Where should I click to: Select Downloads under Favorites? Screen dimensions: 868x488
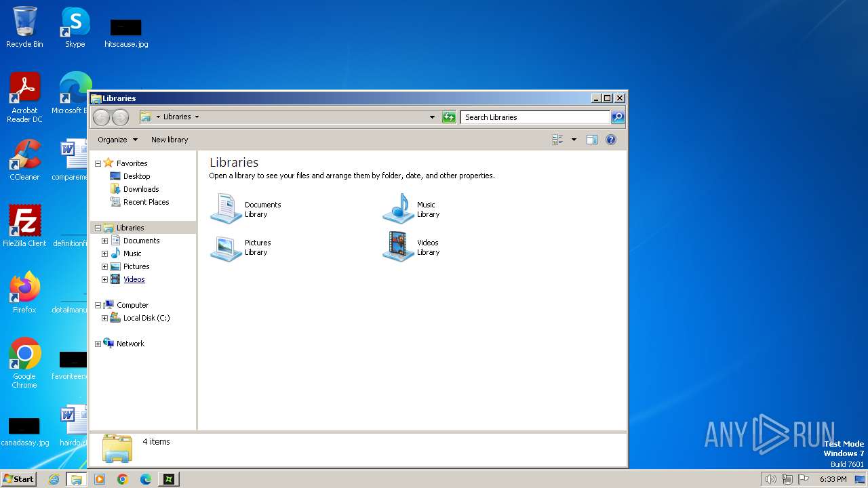coord(141,189)
